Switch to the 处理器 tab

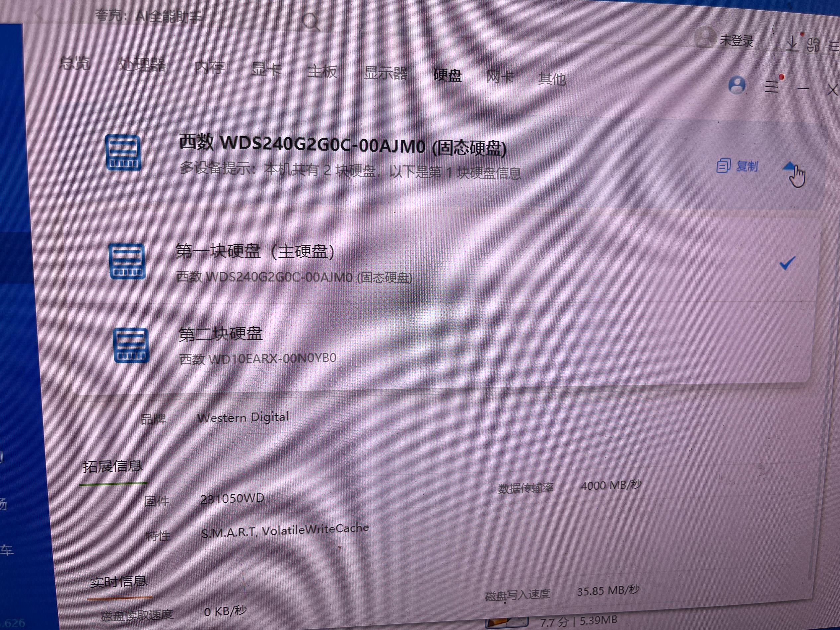[x=142, y=65]
